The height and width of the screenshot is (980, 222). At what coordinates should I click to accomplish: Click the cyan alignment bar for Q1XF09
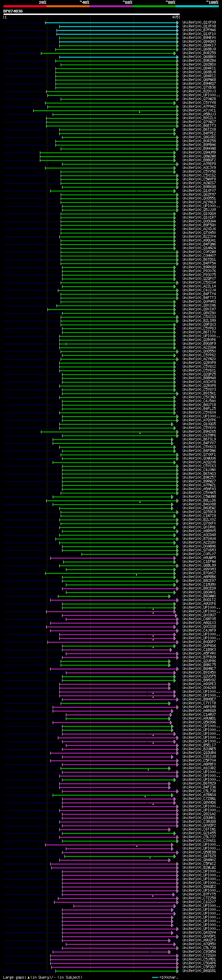click(112, 23)
